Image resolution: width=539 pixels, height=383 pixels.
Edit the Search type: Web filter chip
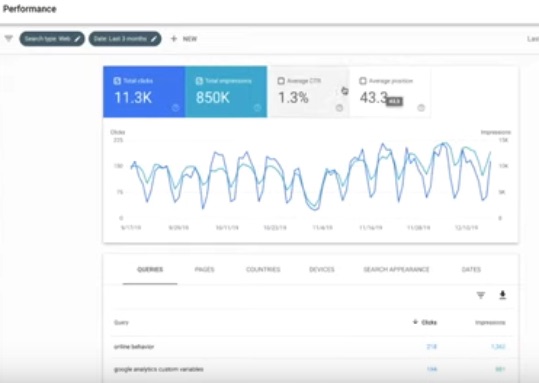point(52,39)
